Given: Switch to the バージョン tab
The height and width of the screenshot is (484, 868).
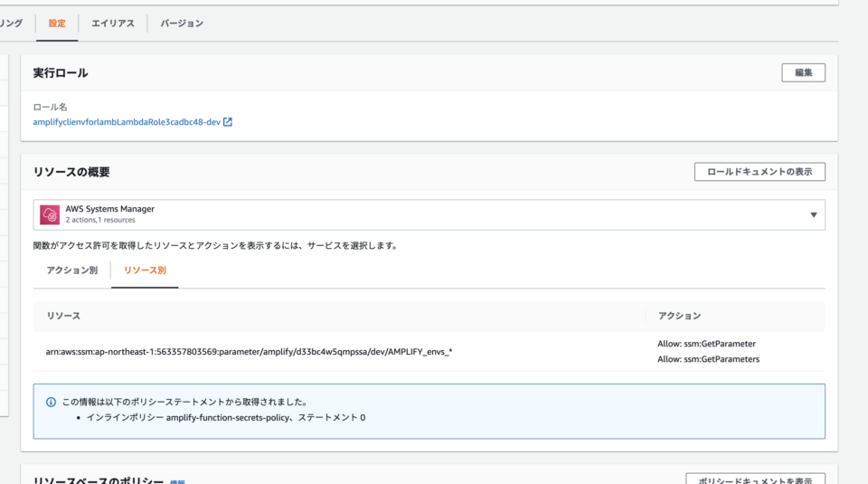Looking at the screenshot, I should pos(182,24).
